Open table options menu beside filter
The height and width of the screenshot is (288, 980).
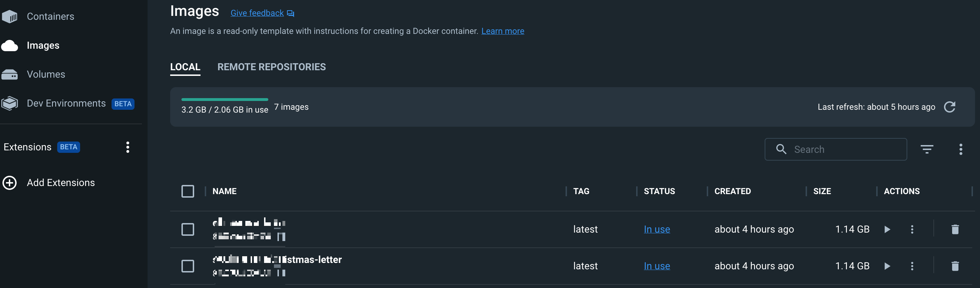point(960,149)
